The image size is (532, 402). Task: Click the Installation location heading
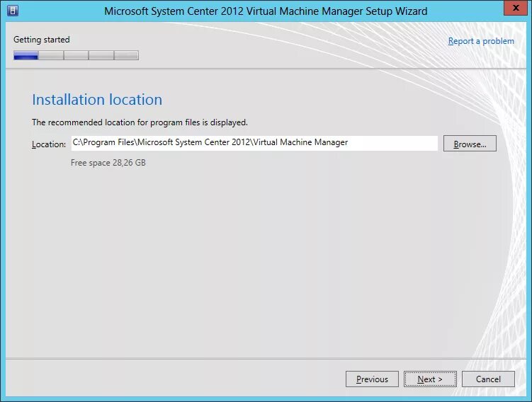click(97, 100)
